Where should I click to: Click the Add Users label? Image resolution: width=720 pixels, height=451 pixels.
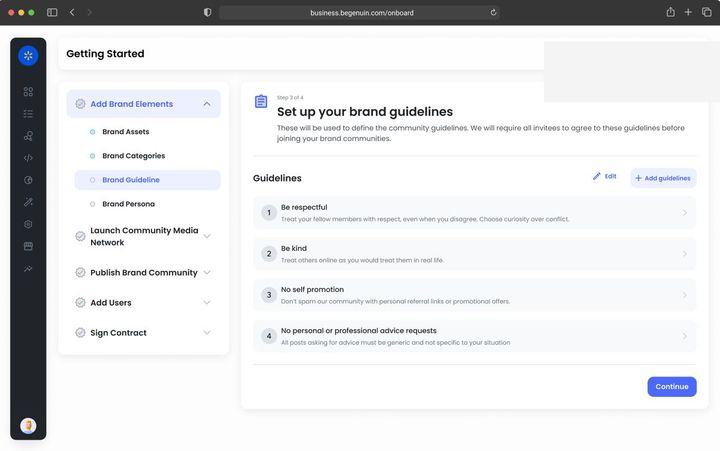tap(111, 303)
